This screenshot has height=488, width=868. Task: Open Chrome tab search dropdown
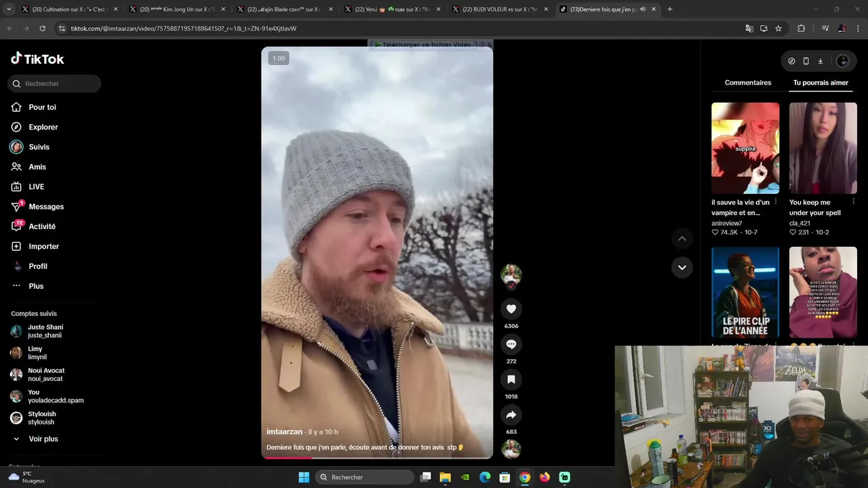tap(9, 9)
